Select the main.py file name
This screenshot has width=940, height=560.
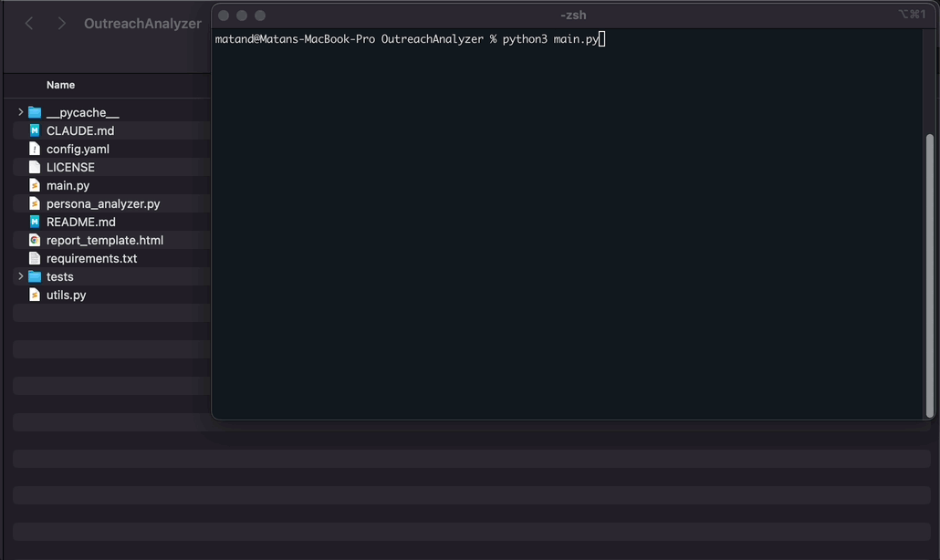(68, 185)
